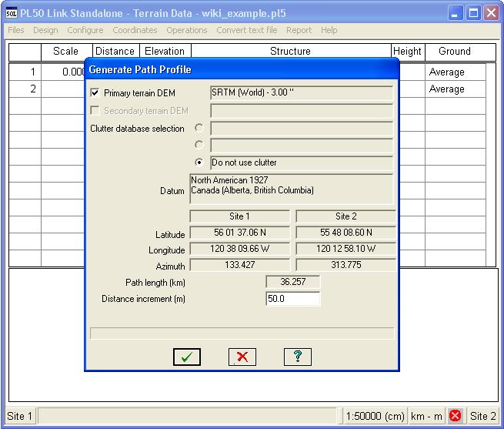Viewport: 504px width, 429px height.
Task: Click the Site 2 status bar button
Action: coord(482,416)
